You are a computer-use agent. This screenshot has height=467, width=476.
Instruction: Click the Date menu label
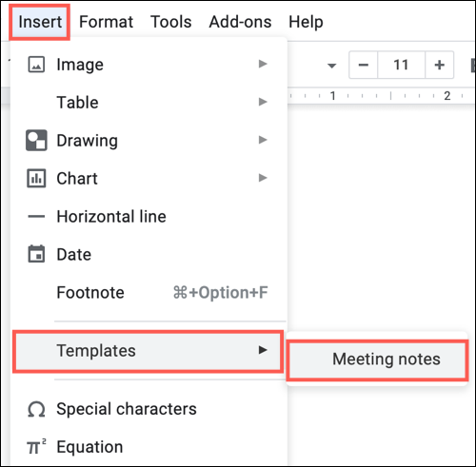(x=74, y=255)
